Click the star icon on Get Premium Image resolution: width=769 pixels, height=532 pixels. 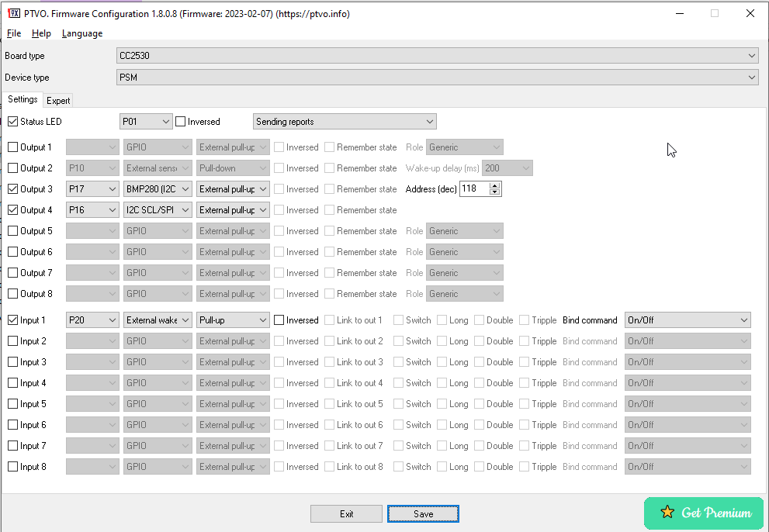(668, 513)
